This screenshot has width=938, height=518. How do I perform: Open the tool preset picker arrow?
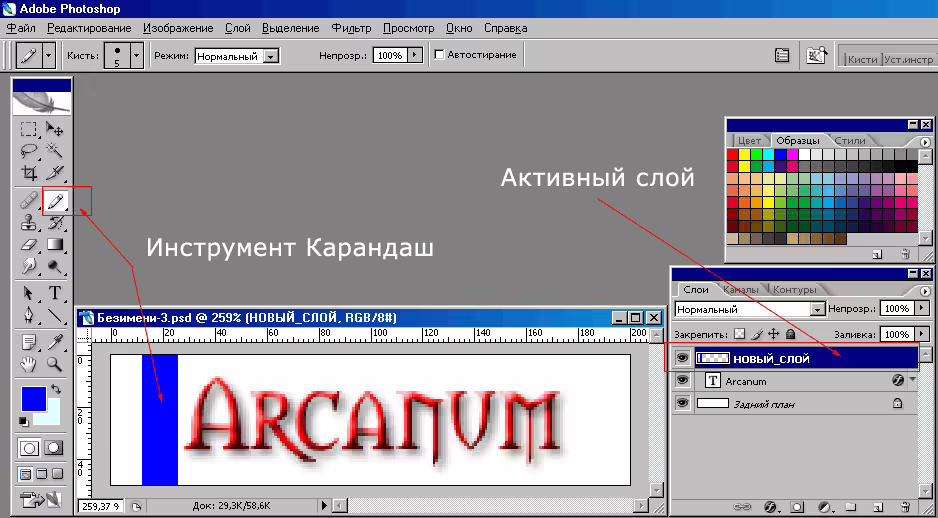click(49, 55)
